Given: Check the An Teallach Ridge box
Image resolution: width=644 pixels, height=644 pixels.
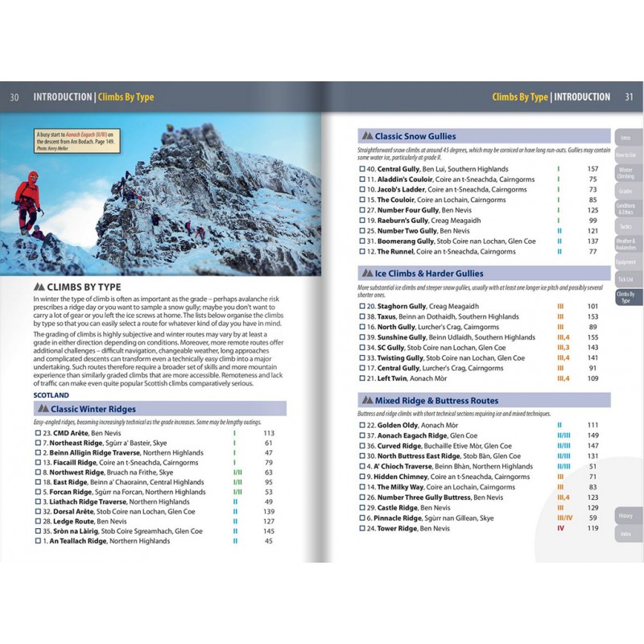Looking at the screenshot, I should [x=38, y=541].
